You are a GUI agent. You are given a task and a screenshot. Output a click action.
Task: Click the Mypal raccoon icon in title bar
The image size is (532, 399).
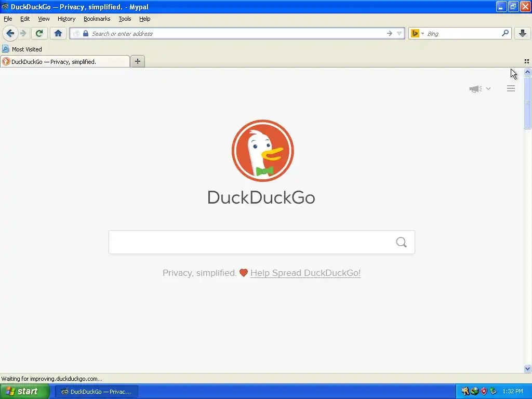(5, 6)
